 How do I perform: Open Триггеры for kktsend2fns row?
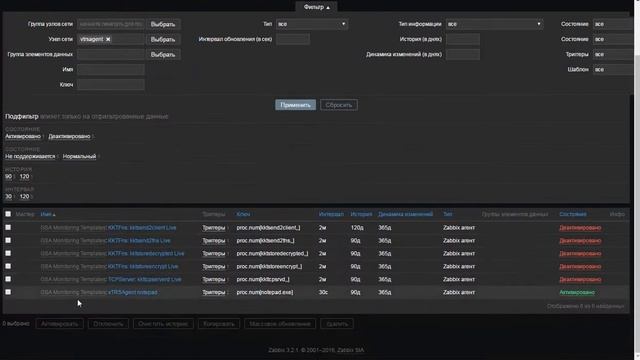213,240
